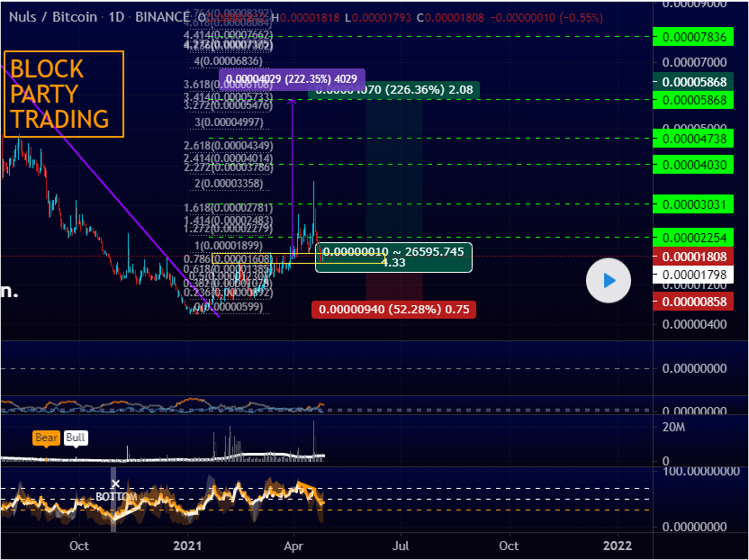
Task: Click the orange Bear label
Action: [x=47, y=438]
